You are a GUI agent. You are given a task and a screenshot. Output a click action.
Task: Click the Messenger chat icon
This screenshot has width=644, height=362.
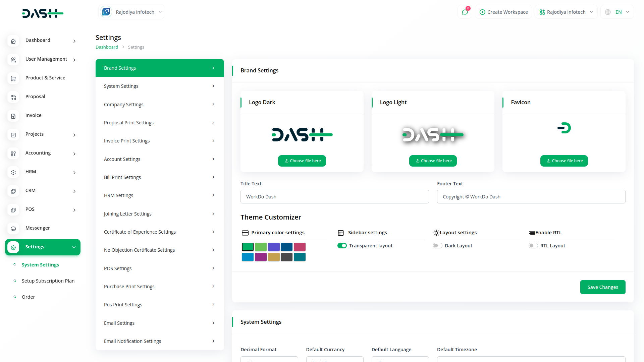coord(13,229)
